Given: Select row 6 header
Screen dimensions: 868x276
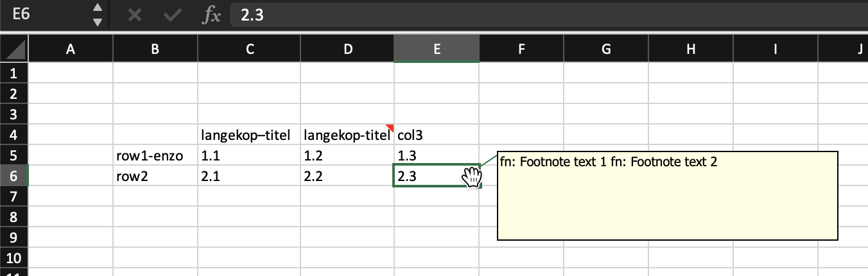Looking at the screenshot, I should click(x=14, y=176).
